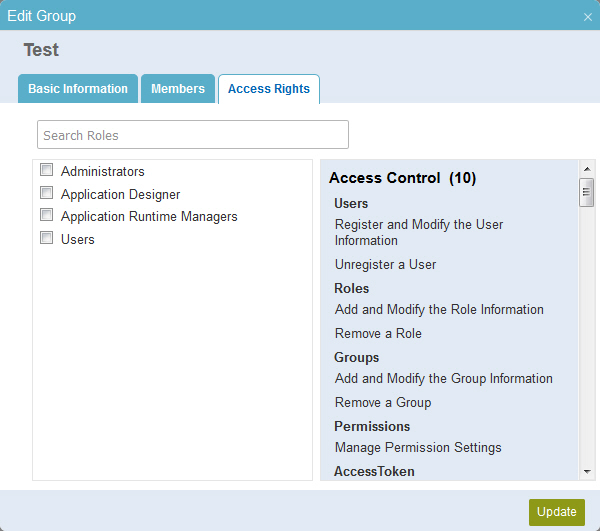This screenshot has height=531, width=600.
Task: Enable the Application Designer role
Action: 46,192
